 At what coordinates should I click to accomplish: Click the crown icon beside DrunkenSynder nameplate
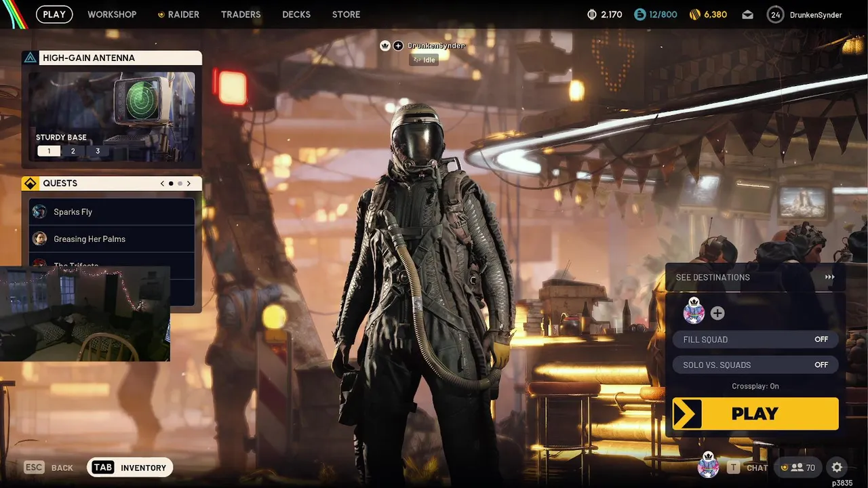click(x=385, y=45)
